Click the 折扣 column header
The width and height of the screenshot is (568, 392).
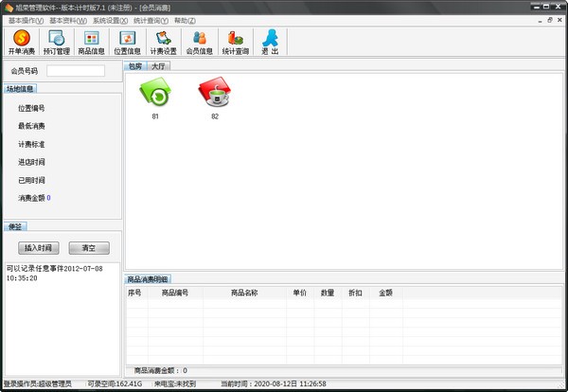[355, 293]
